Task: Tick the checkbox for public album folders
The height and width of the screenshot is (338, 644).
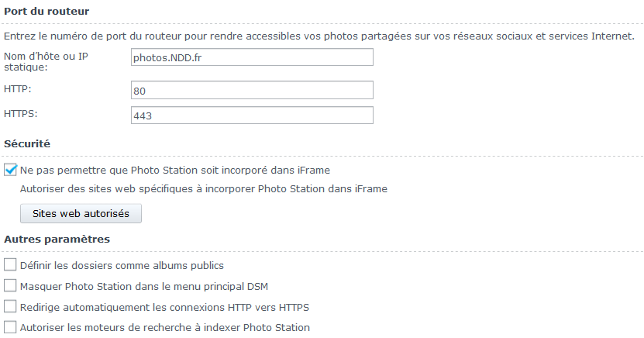Action: coord(11,266)
